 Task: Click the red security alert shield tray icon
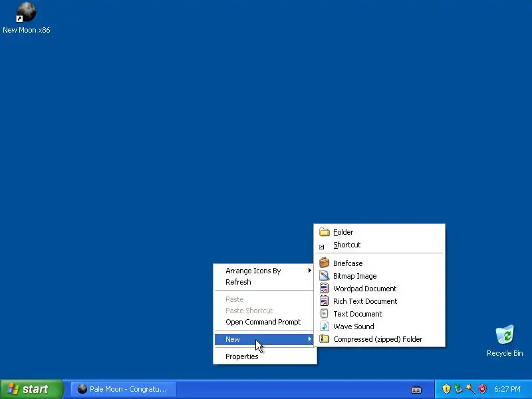(x=482, y=389)
